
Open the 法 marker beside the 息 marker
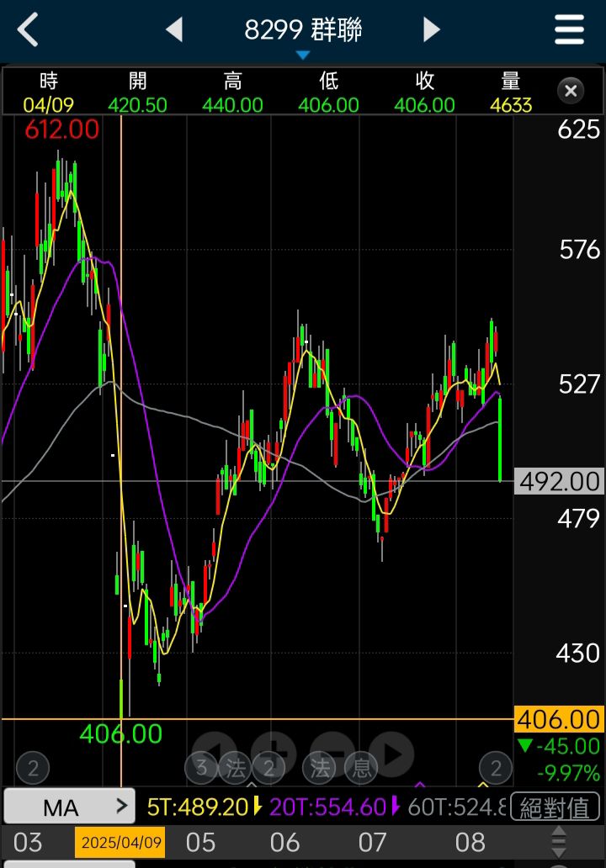319,769
